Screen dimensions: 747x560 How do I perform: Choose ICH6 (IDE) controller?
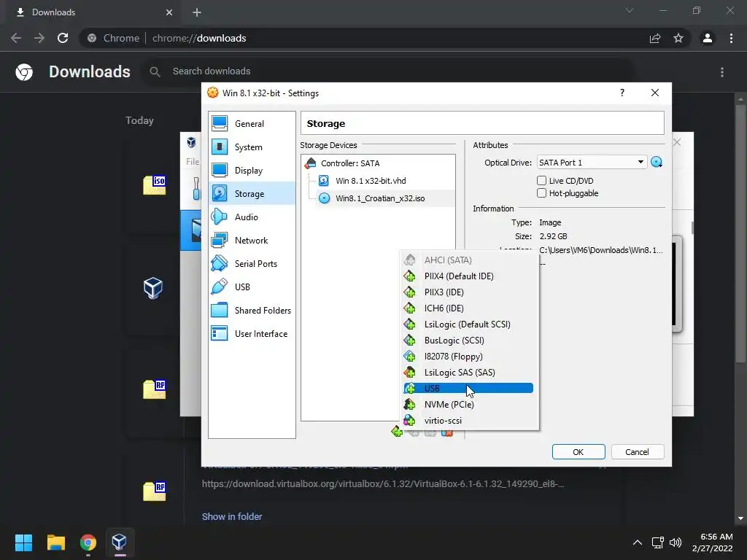469,308
